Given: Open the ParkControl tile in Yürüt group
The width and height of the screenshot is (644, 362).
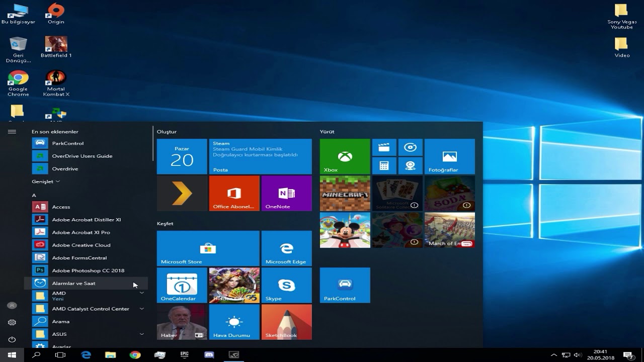Looking at the screenshot, I should point(345,285).
